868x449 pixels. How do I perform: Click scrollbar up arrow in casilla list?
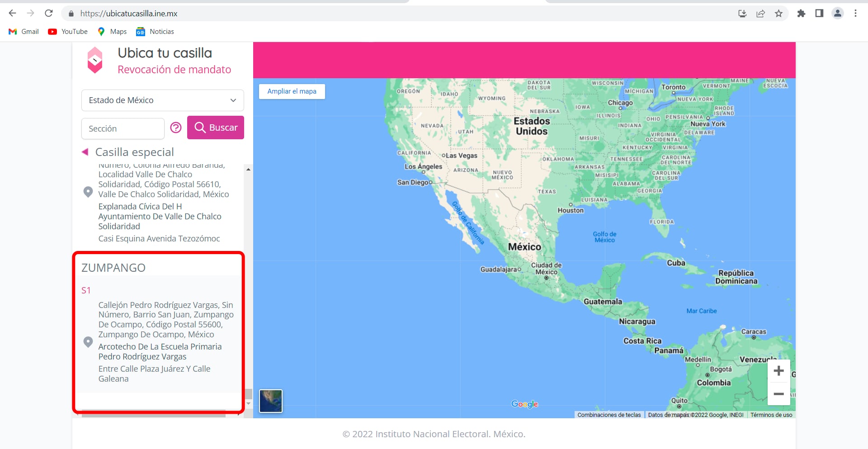[248, 170]
